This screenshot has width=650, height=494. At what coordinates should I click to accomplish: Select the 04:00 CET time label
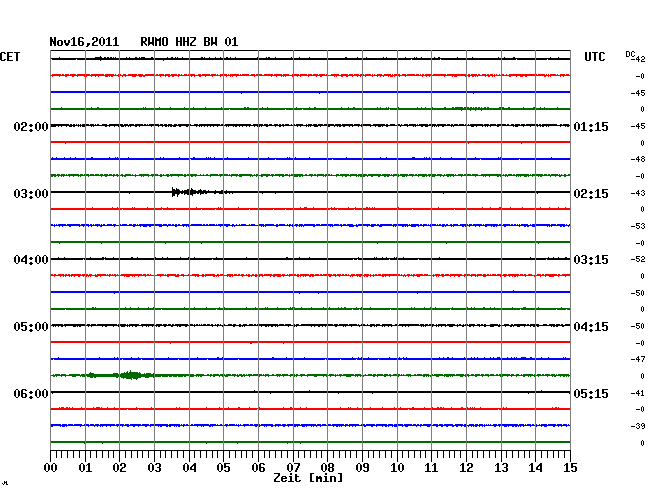click(31, 260)
